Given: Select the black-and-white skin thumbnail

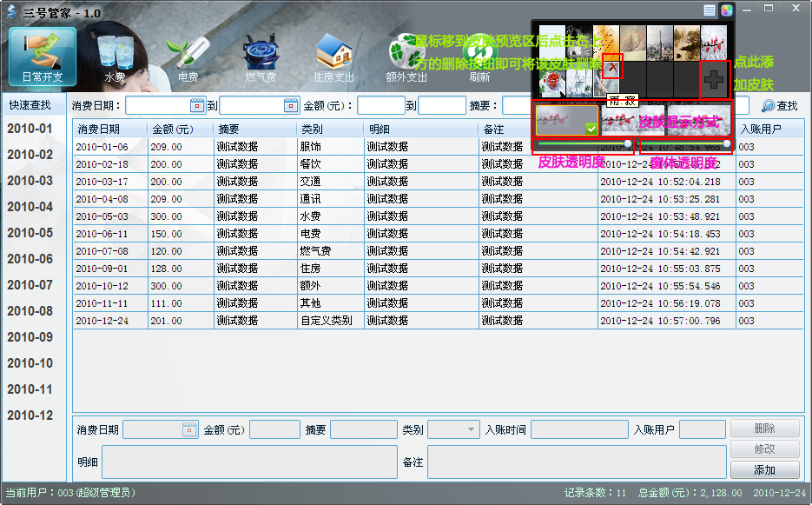Looking at the screenshot, I should pos(579,42).
